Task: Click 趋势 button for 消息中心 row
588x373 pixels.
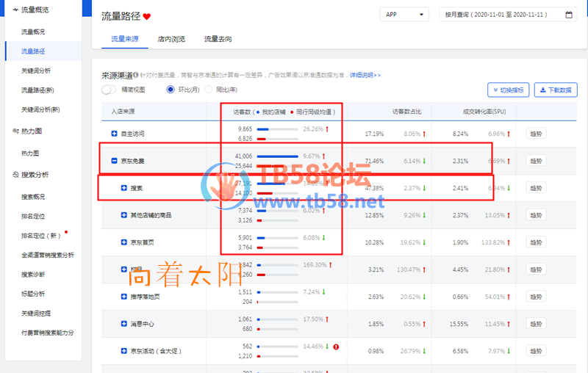Action: (x=536, y=324)
